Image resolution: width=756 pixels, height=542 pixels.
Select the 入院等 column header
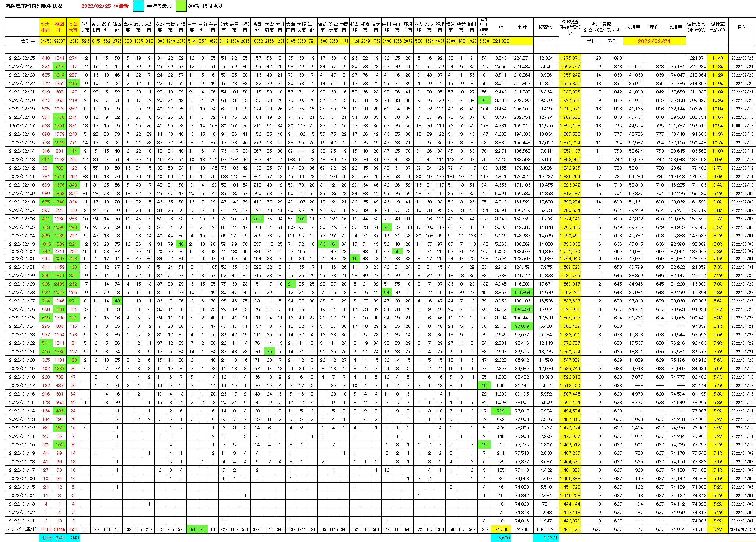(633, 27)
